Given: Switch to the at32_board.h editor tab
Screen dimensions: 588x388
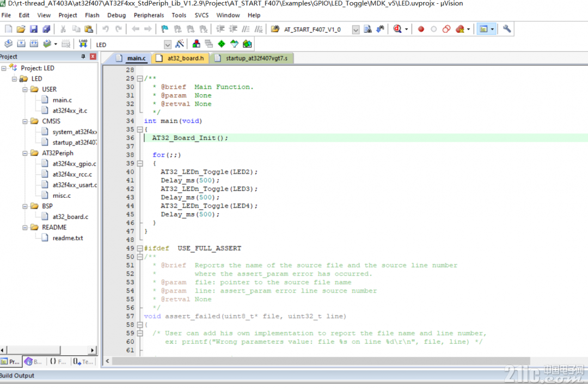Looking at the screenshot, I should tap(180, 58).
